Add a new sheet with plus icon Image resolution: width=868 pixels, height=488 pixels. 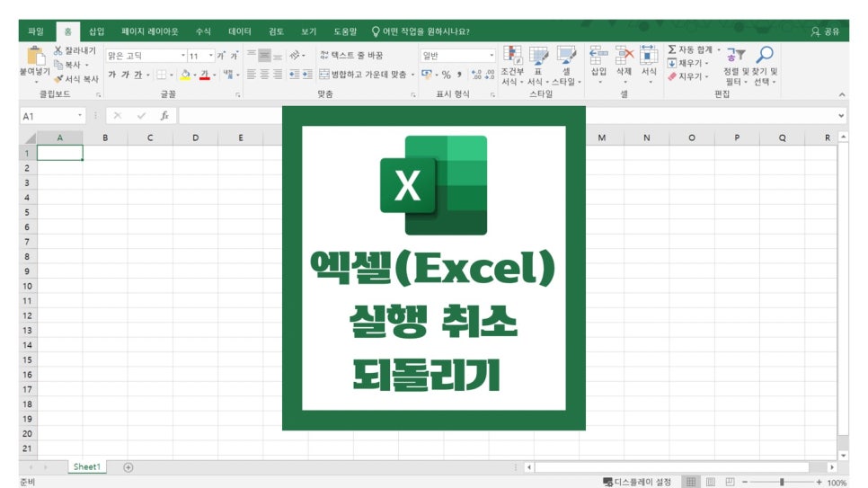[x=128, y=467]
